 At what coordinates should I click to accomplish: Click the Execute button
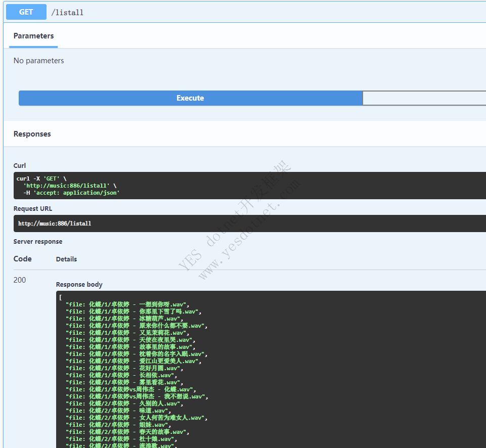[x=190, y=98]
